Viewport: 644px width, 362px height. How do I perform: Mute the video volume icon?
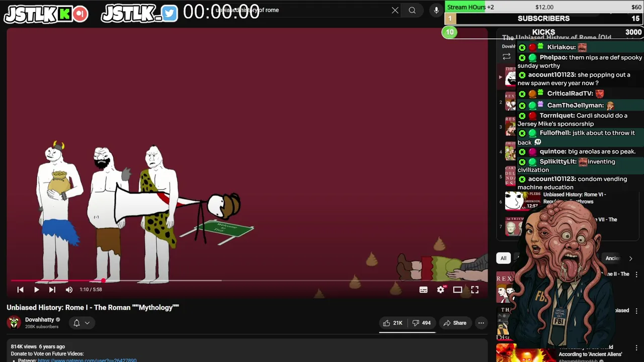tap(69, 290)
